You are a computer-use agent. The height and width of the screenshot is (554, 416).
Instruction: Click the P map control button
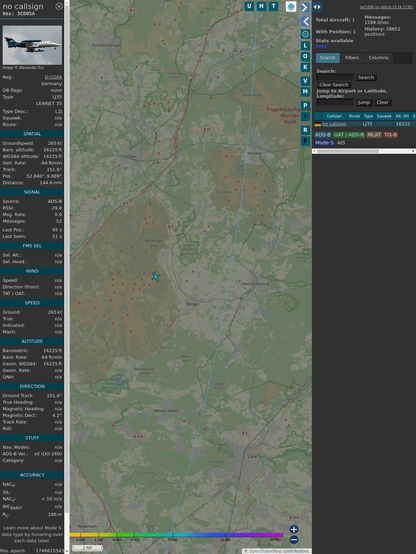pyautogui.click(x=305, y=105)
